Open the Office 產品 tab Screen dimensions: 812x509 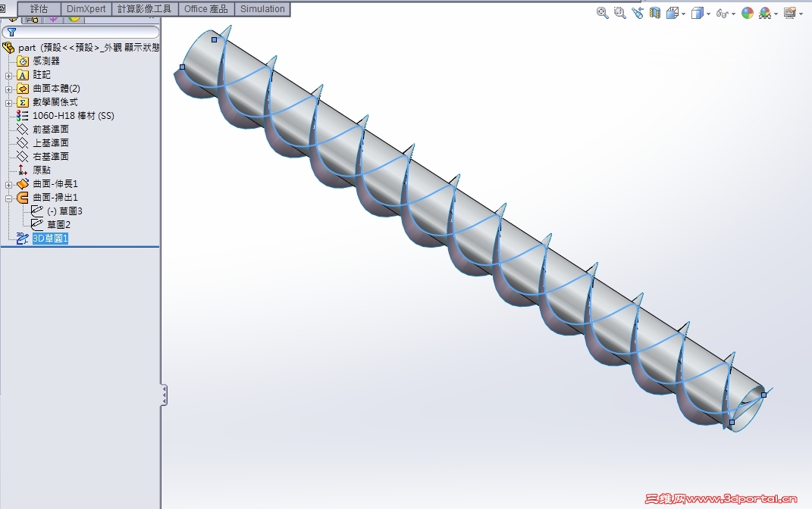click(x=205, y=9)
